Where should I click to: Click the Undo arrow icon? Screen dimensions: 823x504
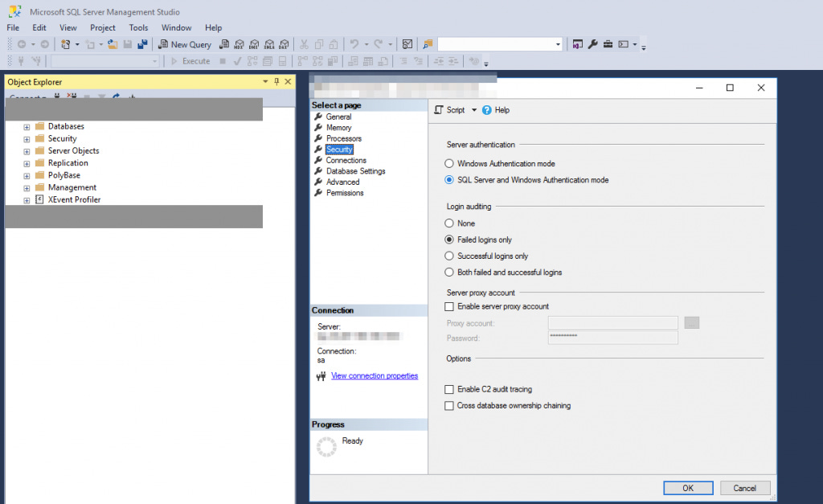[x=354, y=45]
